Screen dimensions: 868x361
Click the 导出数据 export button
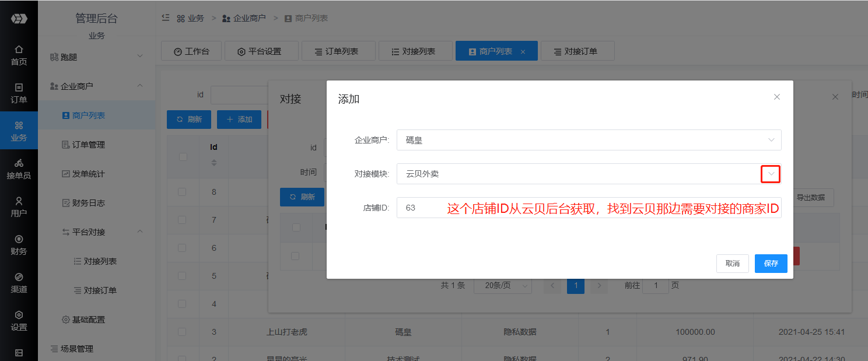(x=811, y=198)
